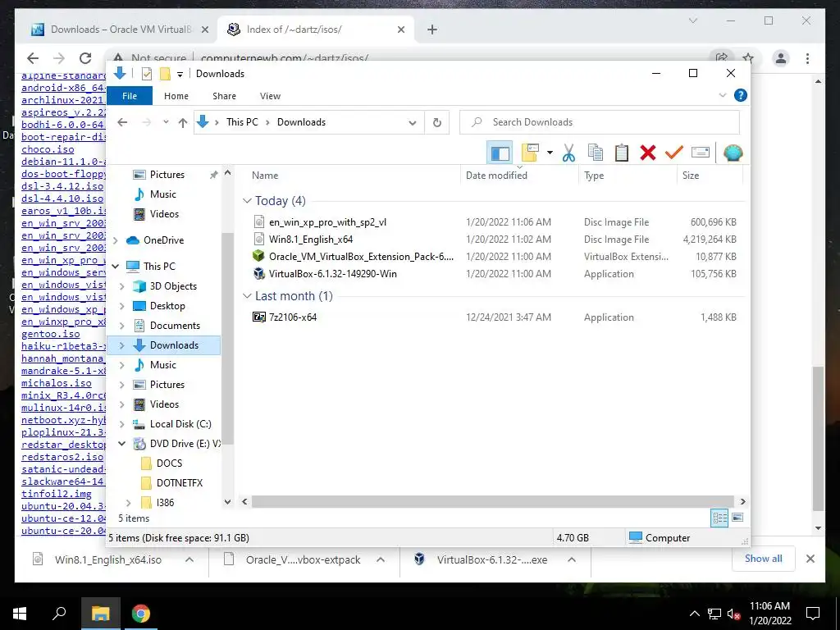Expand 3D Objects tree node
The image size is (840, 630).
tap(122, 286)
